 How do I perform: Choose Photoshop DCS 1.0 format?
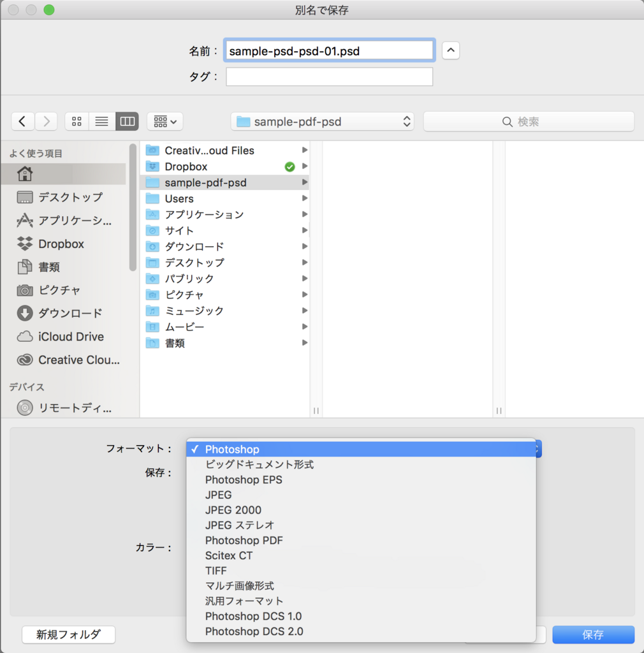(362, 617)
